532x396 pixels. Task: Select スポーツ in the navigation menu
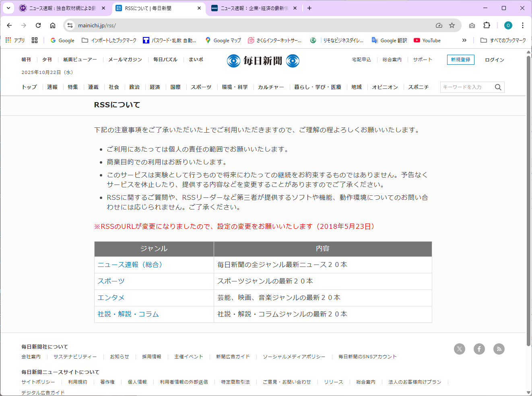coord(201,87)
